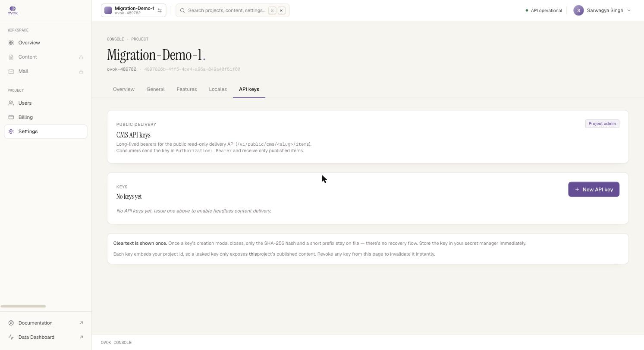The width and height of the screenshot is (644, 350).
Task: Click the Settings gear icon
Action: pos(11,131)
